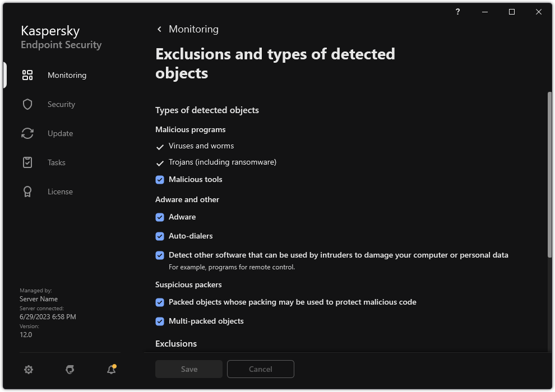
Task: Uncheck the Adware detection option
Action: pyautogui.click(x=159, y=217)
